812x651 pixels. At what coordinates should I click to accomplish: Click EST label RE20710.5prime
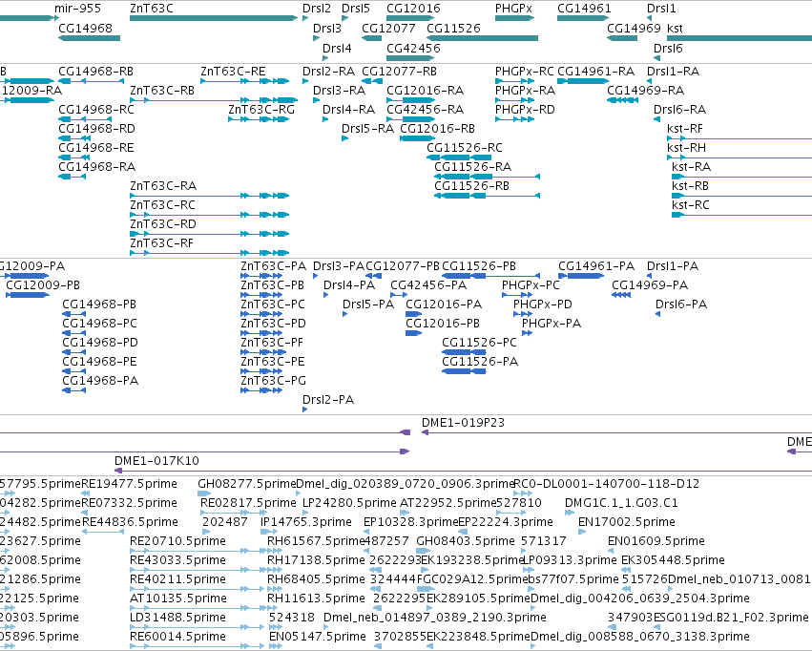pyautogui.click(x=177, y=540)
